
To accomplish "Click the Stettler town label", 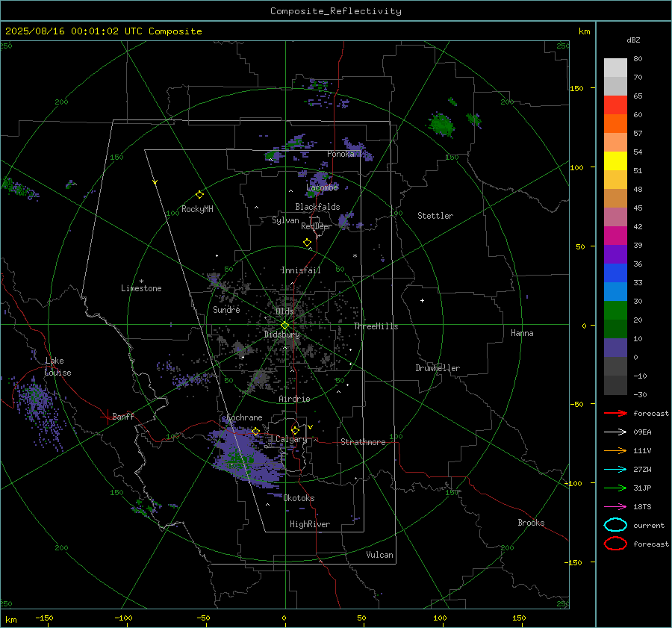I will point(435,216).
